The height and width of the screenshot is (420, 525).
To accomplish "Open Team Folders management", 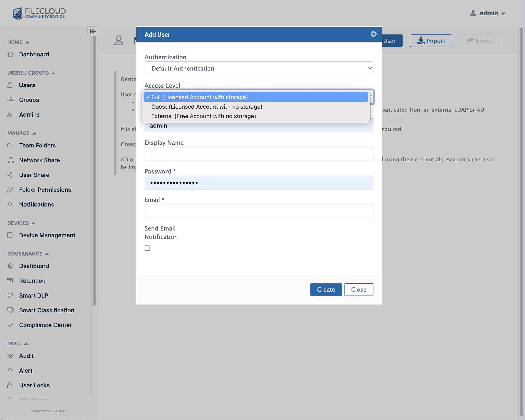I will [37, 145].
